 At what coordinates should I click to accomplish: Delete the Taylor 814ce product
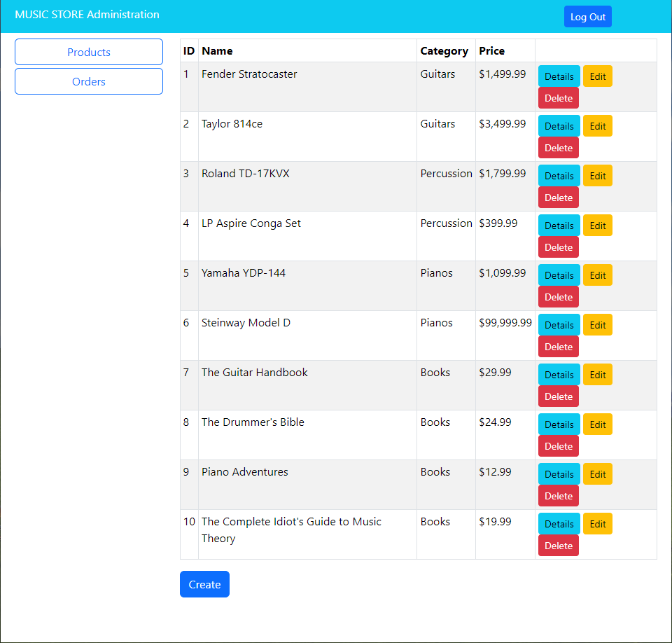(x=558, y=148)
